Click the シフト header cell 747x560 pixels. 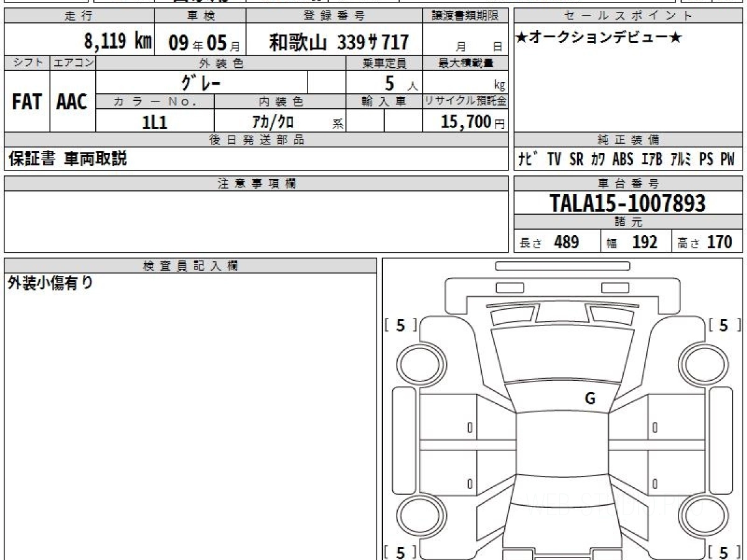[27, 63]
